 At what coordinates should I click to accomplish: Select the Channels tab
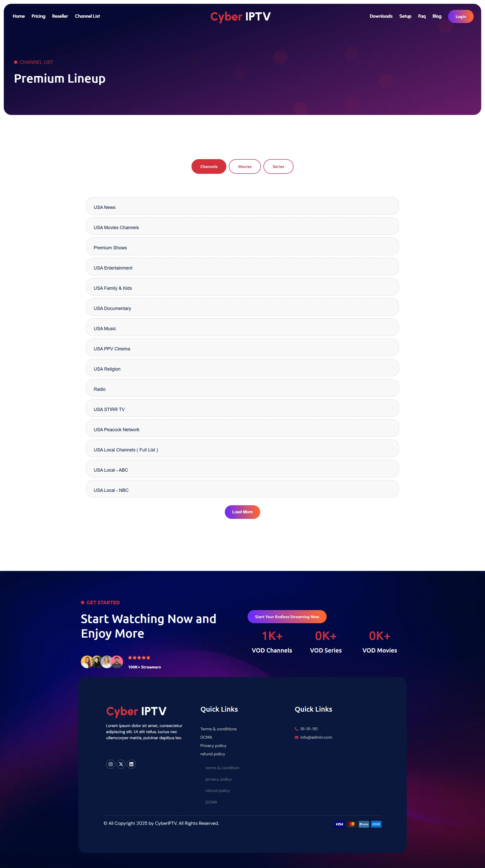(x=209, y=166)
